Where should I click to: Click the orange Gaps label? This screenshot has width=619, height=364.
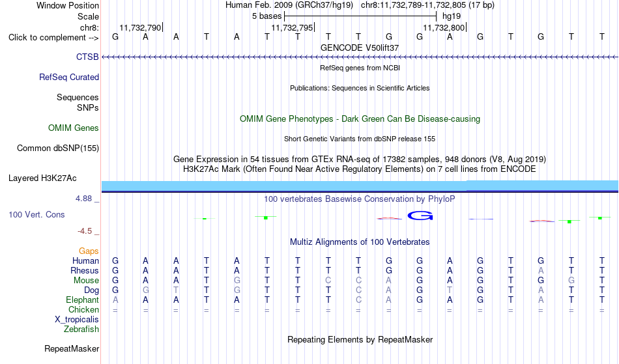(89, 251)
